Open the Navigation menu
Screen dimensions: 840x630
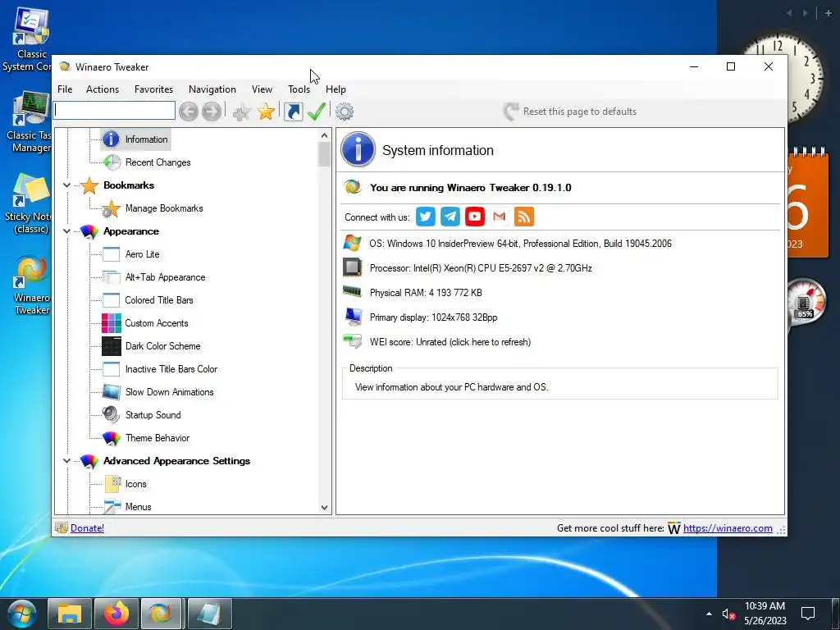[x=212, y=89]
